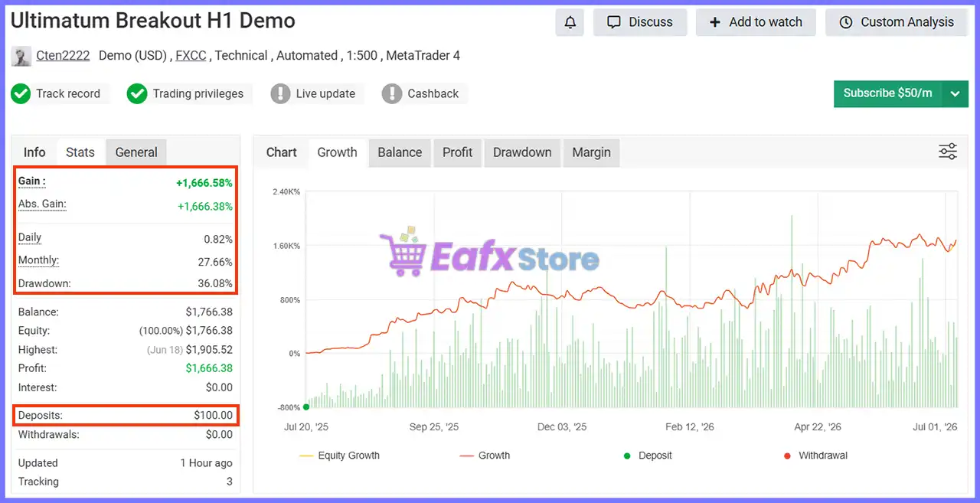Select the Chart tab
This screenshot has width=980, height=503.
pyautogui.click(x=282, y=152)
